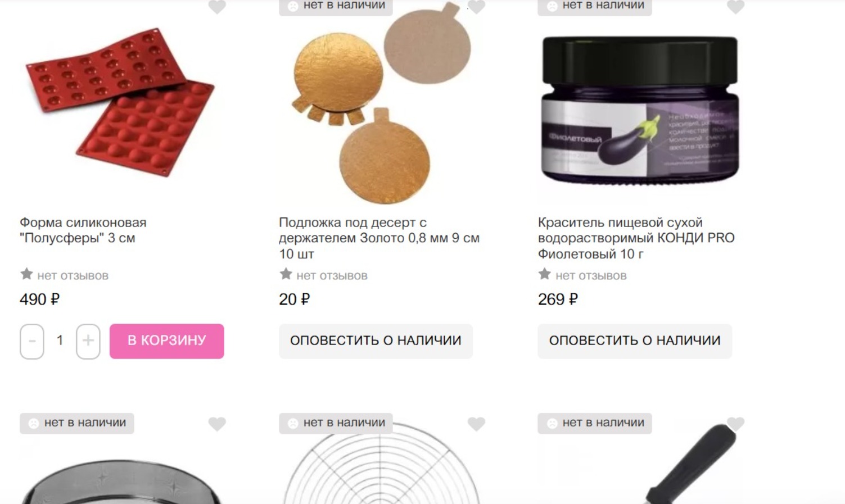Viewport: 845px width, 504px height.
Task: Click ОПОВЕСТИТЬ О НАЛИЧИИ for purple coloring
Action: [x=635, y=341]
